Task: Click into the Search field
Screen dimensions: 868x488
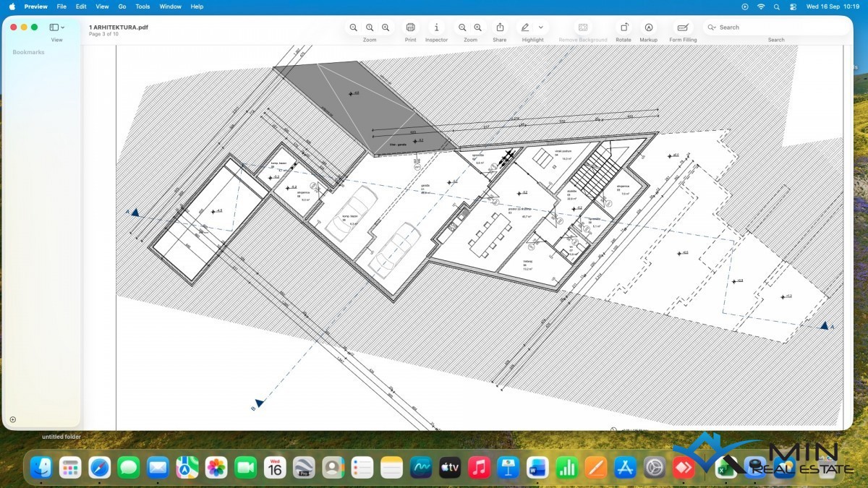Action: (776, 27)
